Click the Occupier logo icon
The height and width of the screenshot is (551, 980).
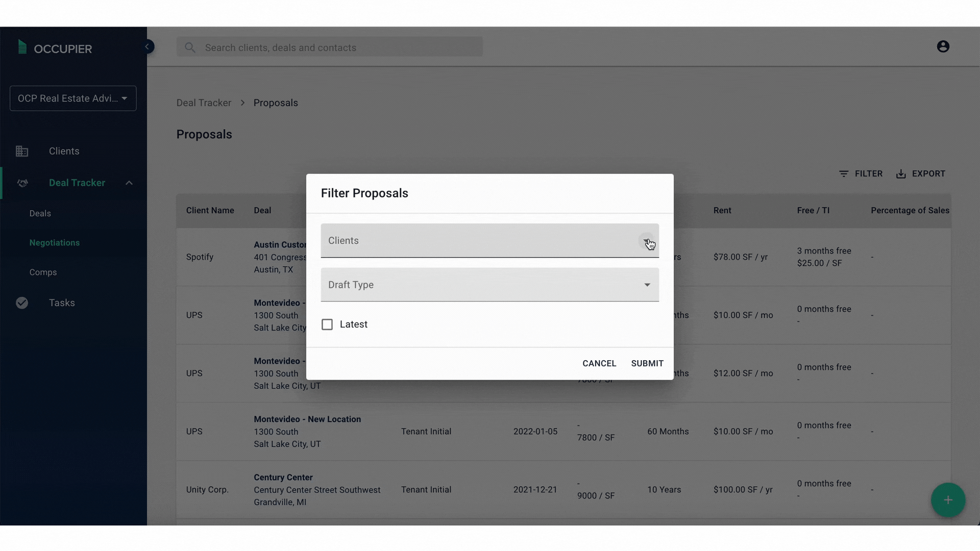pyautogui.click(x=22, y=47)
